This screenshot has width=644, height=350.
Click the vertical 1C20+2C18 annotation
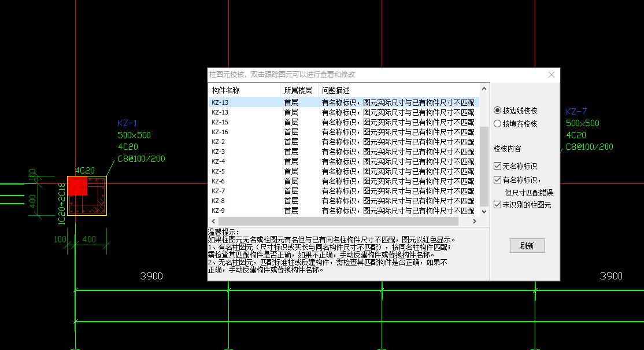click(62, 203)
